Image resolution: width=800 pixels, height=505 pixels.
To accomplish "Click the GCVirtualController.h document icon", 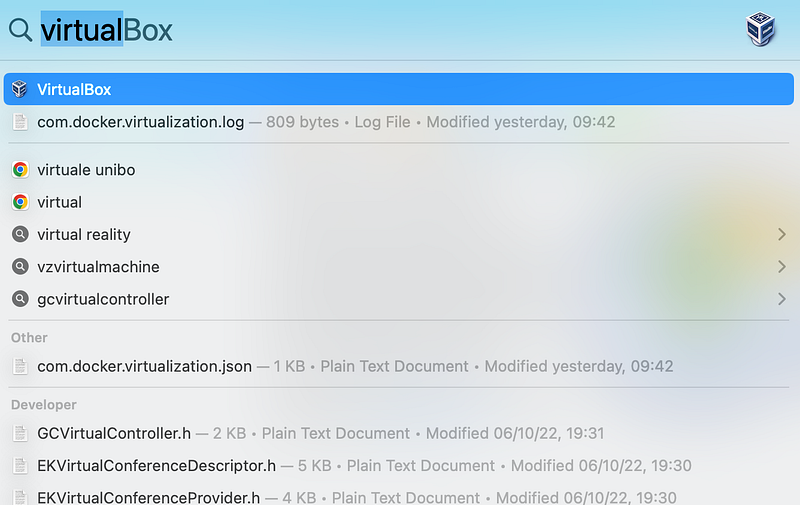I will [x=20, y=433].
